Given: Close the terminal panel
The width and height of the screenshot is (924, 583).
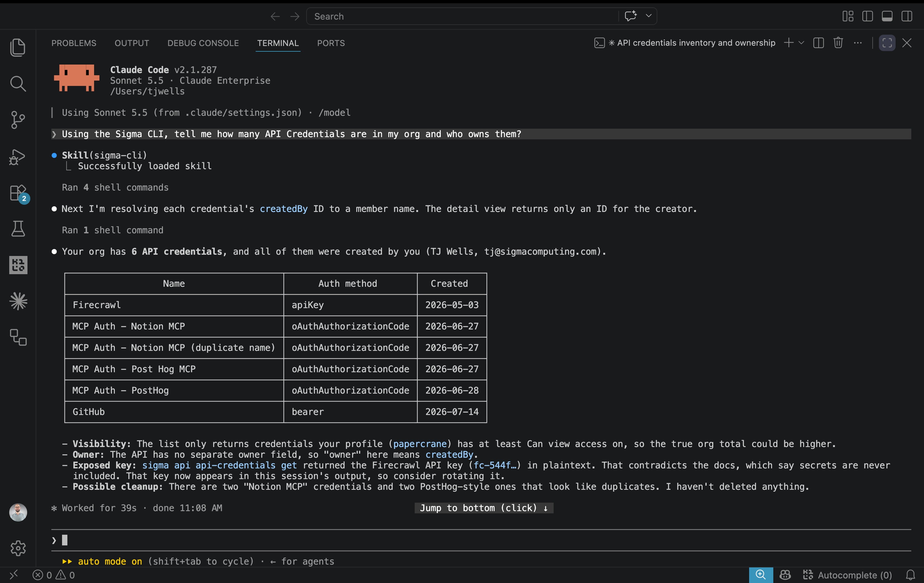Looking at the screenshot, I should click(906, 43).
